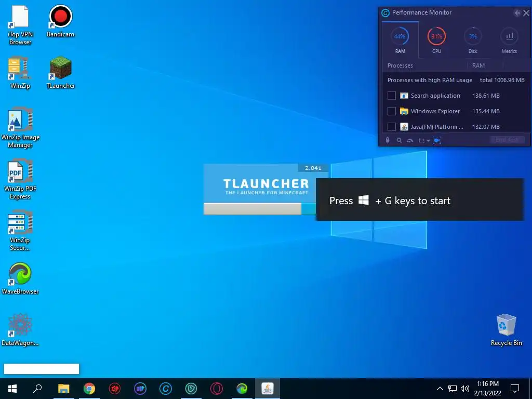
Task: Switch to the CPU tab
Action: pyautogui.click(x=436, y=40)
